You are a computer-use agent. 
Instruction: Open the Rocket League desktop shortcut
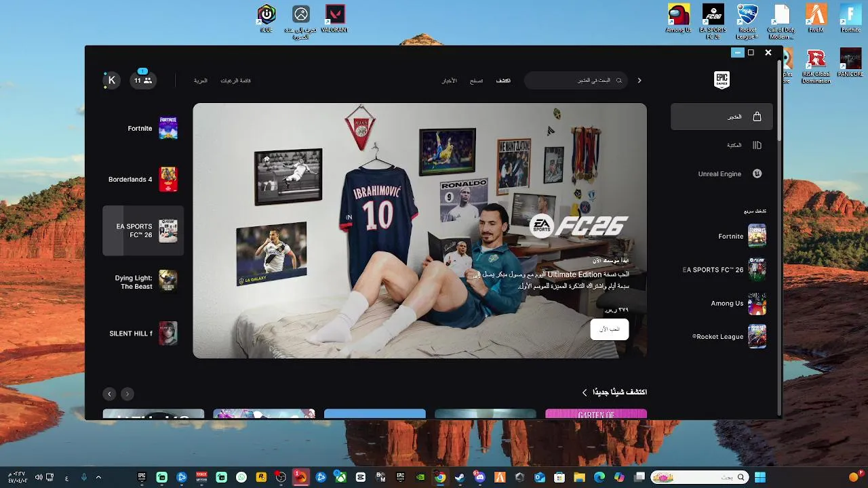point(747,21)
